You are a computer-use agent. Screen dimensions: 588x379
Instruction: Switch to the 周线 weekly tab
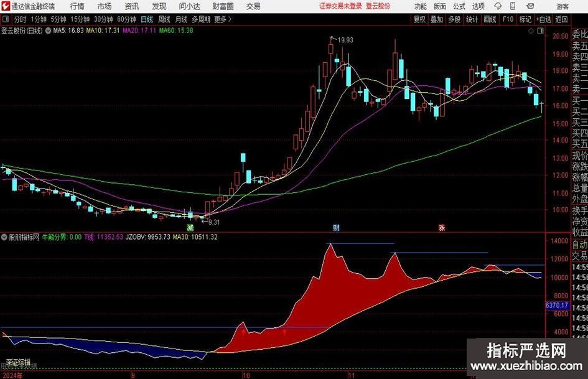click(164, 19)
